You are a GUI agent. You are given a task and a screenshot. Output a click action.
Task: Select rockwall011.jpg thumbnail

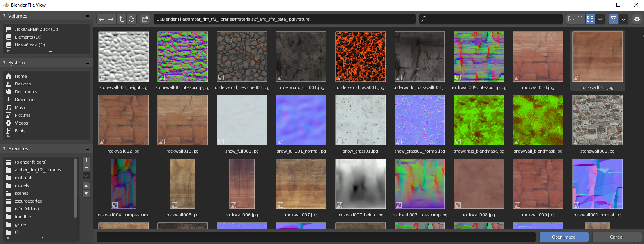click(598, 57)
